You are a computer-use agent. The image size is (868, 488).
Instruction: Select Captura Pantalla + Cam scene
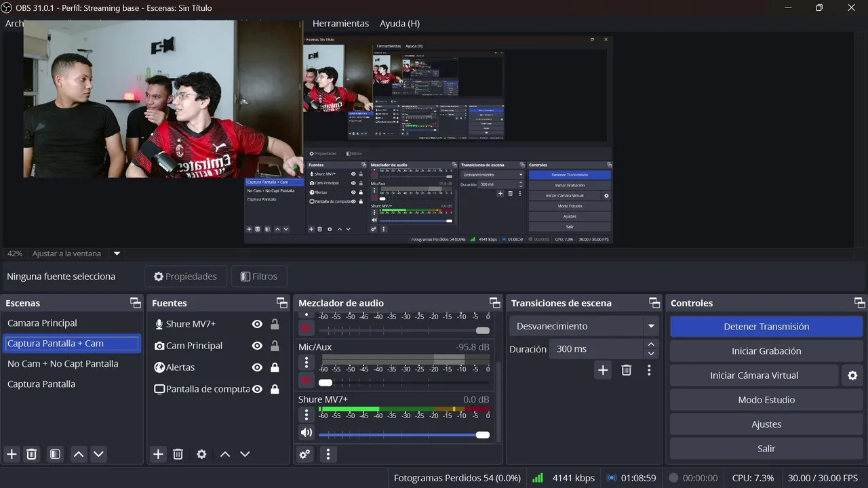(72, 344)
